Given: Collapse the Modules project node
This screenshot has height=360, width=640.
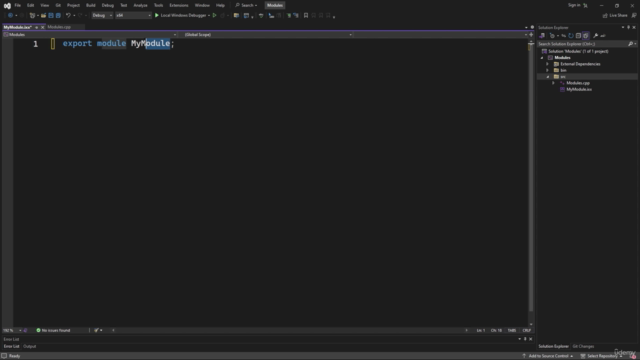Looking at the screenshot, I should tap(542, 58).
